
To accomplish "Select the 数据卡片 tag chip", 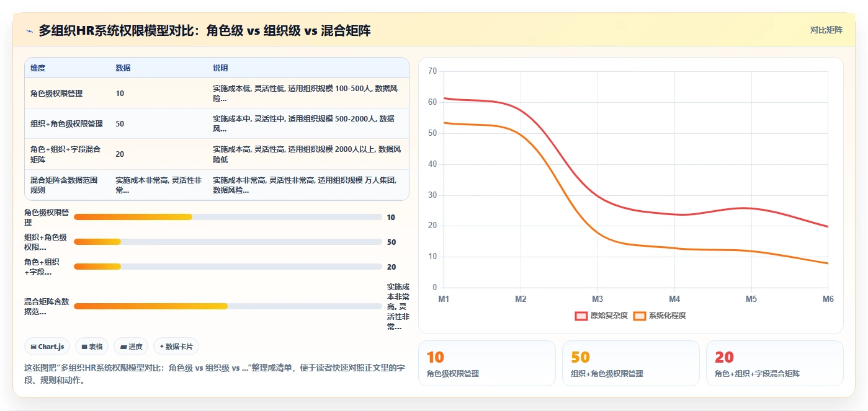I will pos(176,347).
